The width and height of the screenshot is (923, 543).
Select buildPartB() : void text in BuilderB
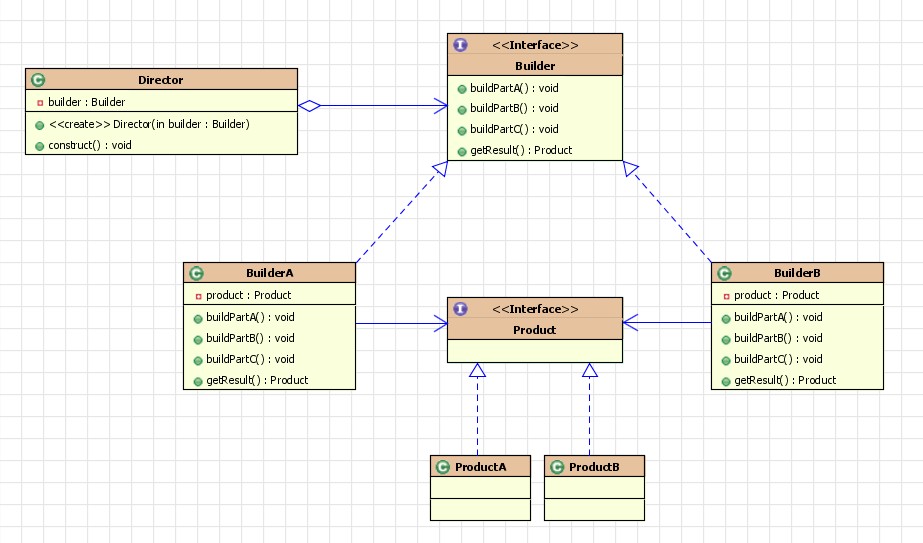[x=778, y=339]
